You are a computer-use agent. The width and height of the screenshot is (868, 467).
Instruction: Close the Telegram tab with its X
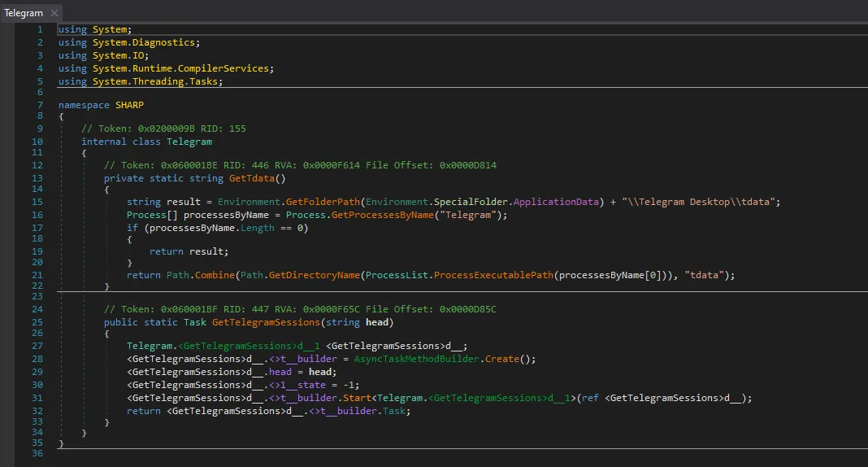coord(54,13)
